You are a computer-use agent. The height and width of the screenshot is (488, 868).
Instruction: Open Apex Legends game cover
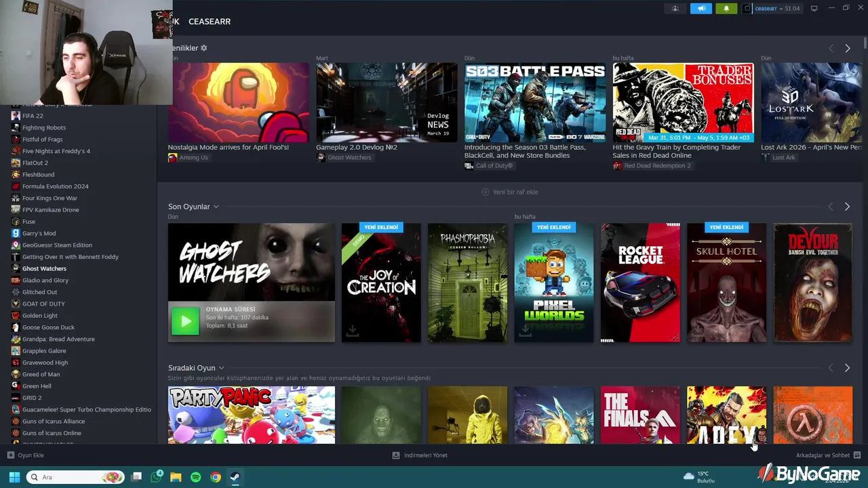[726, 415]
